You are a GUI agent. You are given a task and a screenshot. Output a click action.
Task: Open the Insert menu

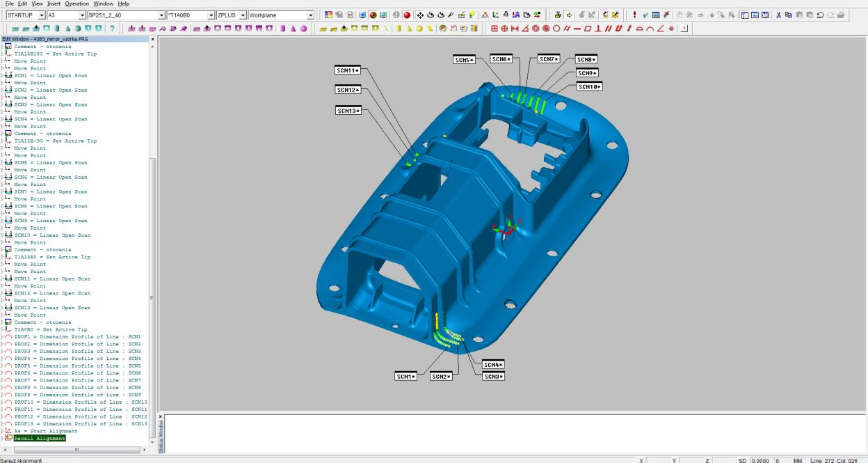[54, 3]
